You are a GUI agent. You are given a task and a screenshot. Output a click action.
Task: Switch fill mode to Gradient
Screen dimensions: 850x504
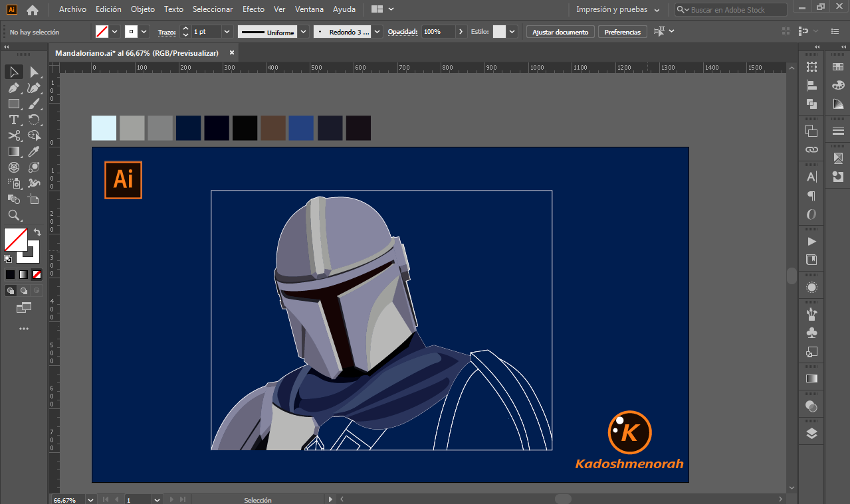coord(23,274)
